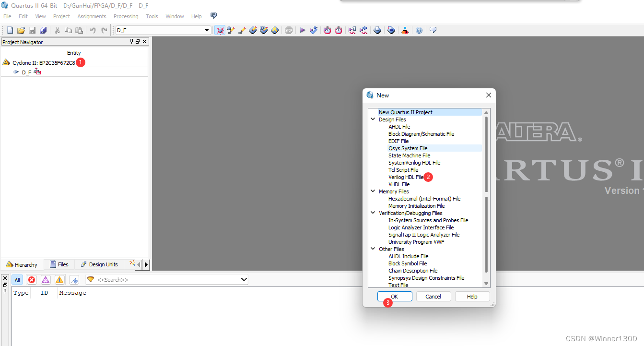Image resolution: width=644 pixels, height=346 pixels.
Task: Click the second red clock timing icon
Action: coord(339,30)
